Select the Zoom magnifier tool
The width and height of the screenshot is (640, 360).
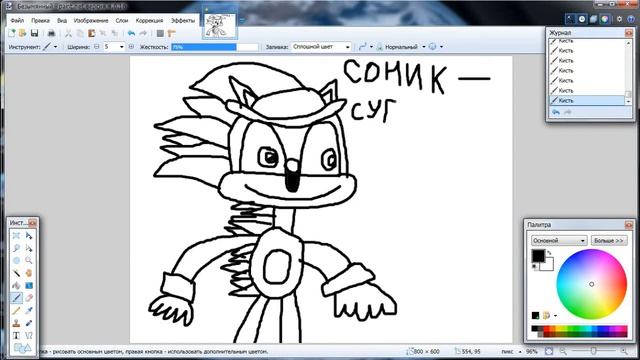(29, 260)
